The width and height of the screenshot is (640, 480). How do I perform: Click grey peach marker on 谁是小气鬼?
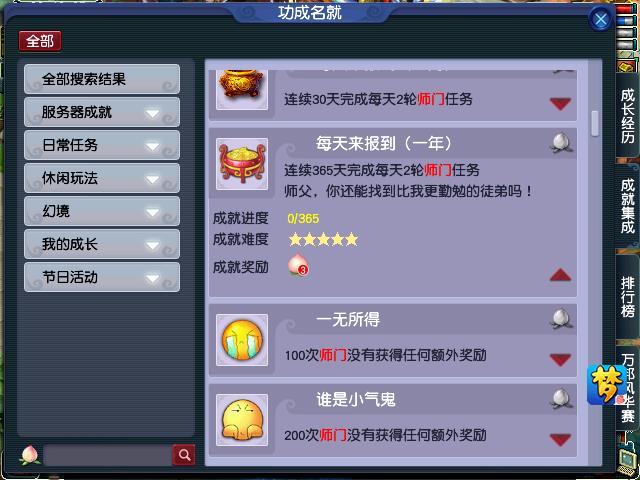[561, 399]
